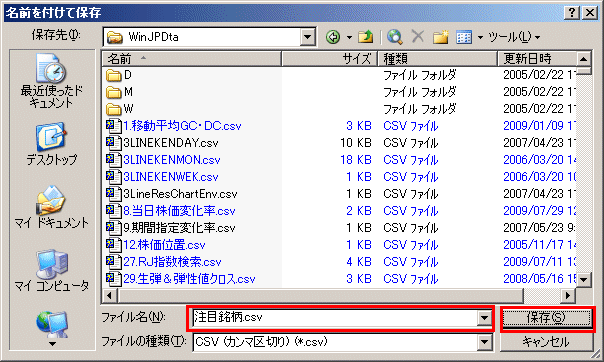Click the horizontal scrollbar left arrow

[110, 295]
